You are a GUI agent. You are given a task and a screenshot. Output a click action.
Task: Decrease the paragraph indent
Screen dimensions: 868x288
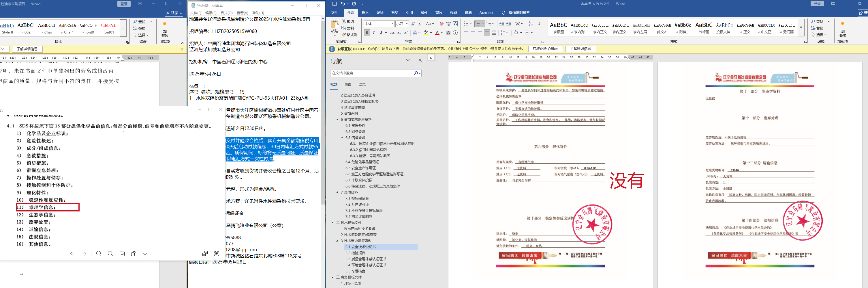[502, 24]
